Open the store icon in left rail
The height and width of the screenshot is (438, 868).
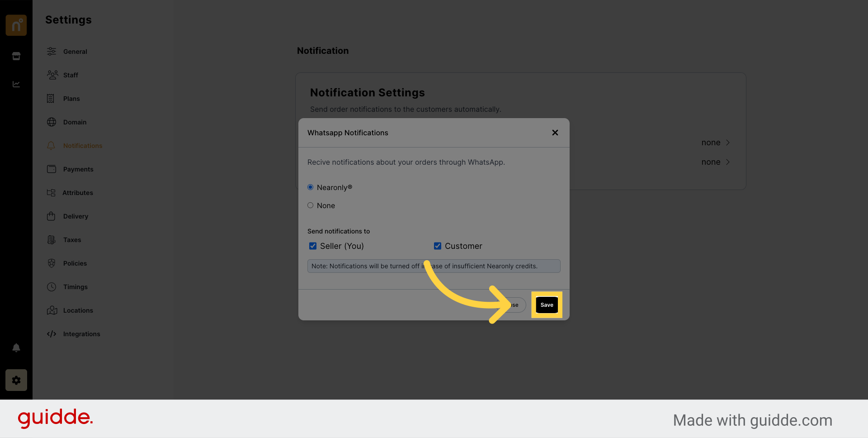tap(16, 56)
